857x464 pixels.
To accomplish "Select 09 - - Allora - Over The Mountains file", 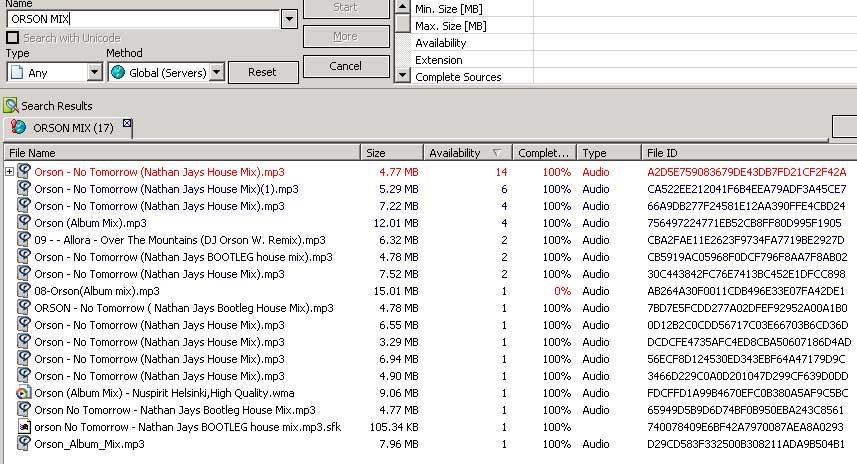I will point(180,240).
